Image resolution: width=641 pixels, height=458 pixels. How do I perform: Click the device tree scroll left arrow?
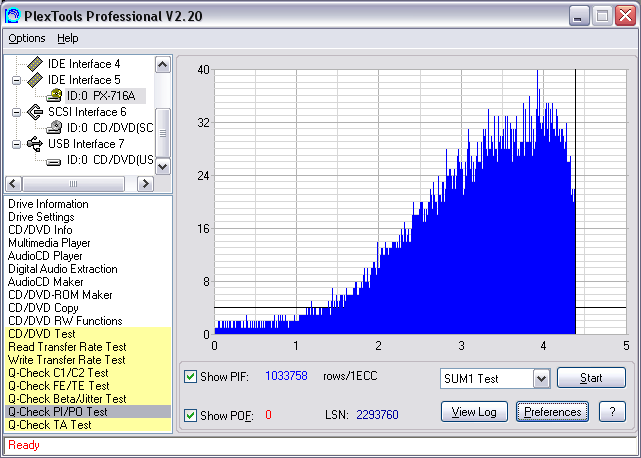[x=13, y=184]
